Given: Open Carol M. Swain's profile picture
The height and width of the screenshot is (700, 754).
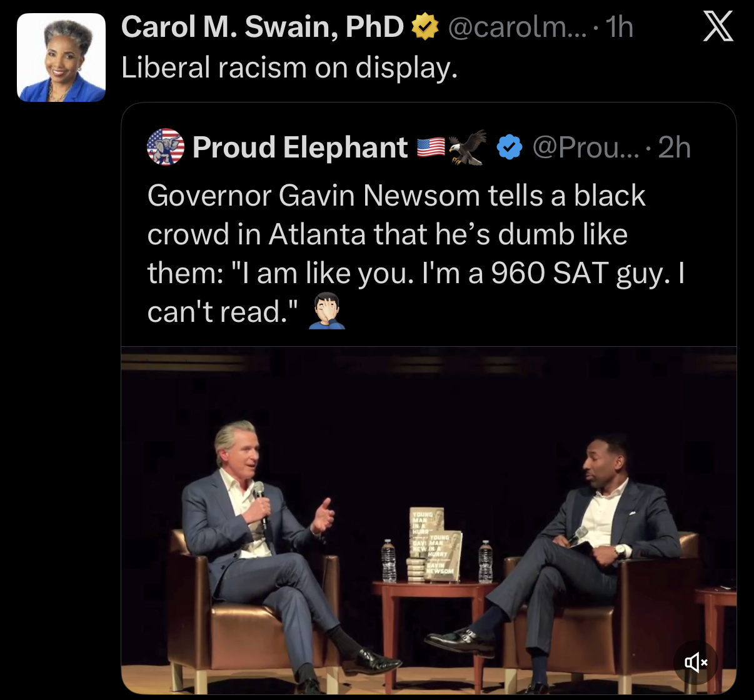Looking at the screenshot, I should pyautogui.click(x=61, y=57).
